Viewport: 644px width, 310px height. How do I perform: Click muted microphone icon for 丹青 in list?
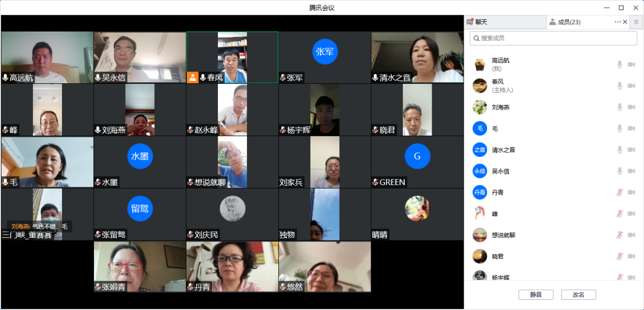pos(620,193)
